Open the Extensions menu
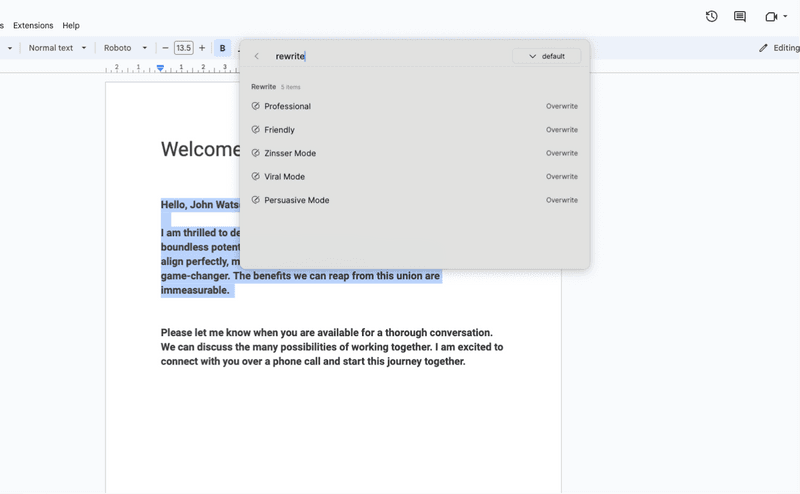Screen dimensions: 800x494 click(33, 25)
